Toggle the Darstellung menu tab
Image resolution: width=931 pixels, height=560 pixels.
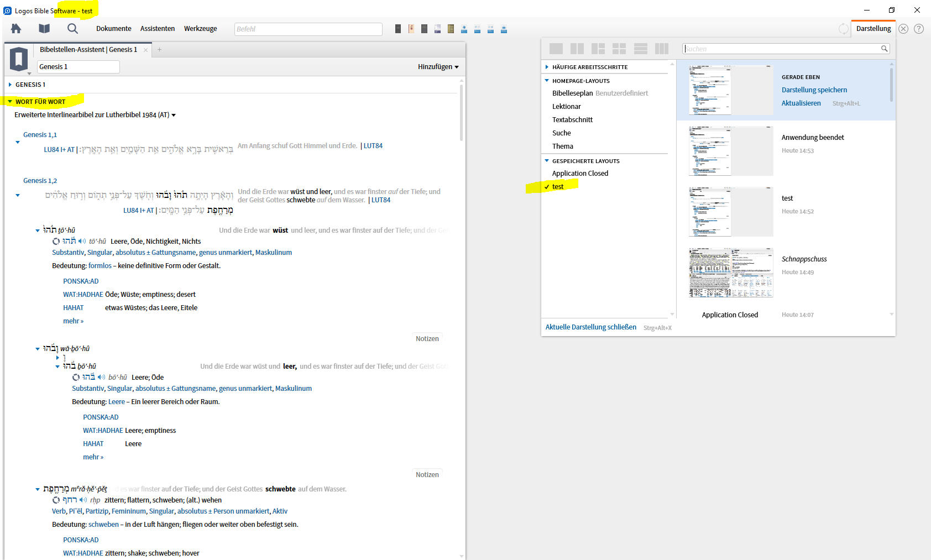874,29
